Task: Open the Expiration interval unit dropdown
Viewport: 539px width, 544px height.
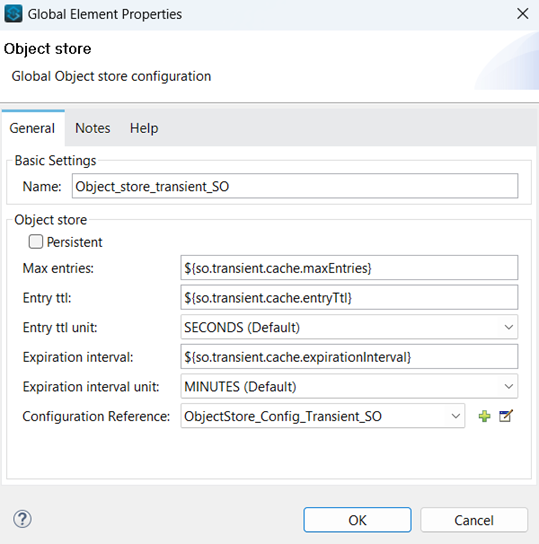Action: point(349,386)
